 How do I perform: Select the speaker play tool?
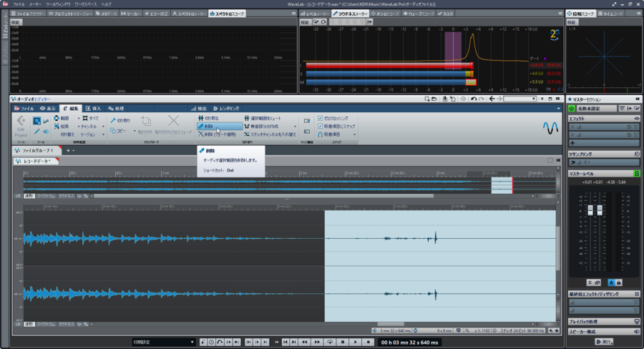[46, 132]
